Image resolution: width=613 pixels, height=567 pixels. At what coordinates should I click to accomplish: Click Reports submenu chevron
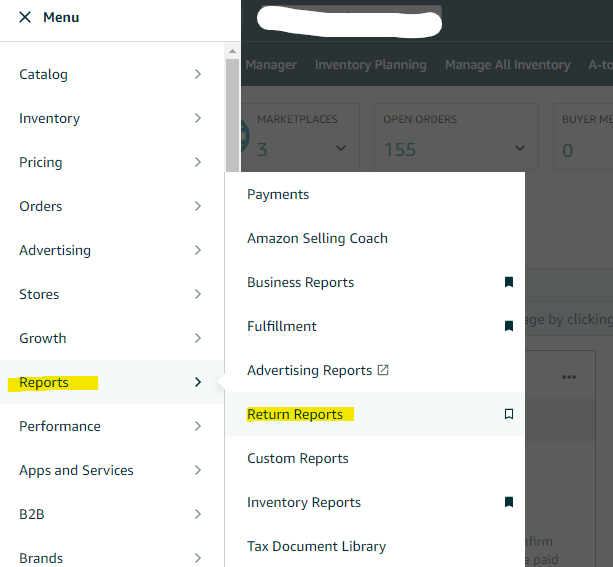pyautogui.click(x=198, y=382)
